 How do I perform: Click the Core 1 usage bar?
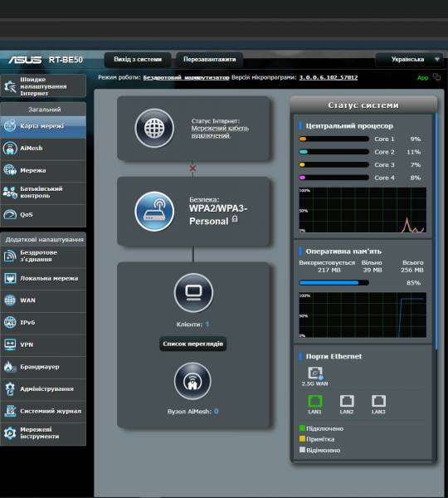334,139
